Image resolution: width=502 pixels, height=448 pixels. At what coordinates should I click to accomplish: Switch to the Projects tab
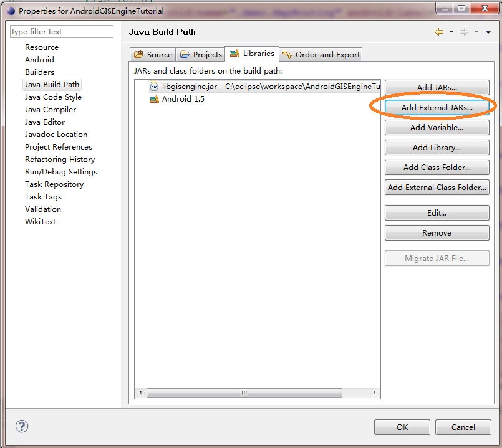coord(200,54)
